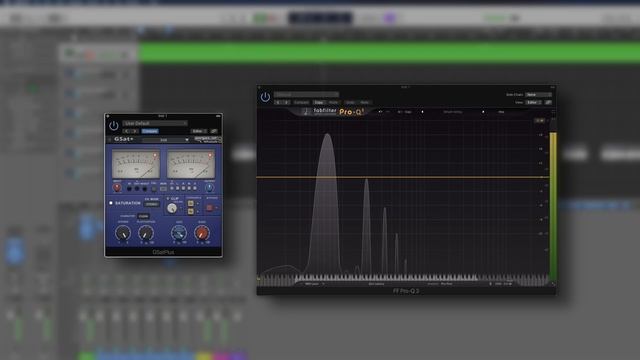Click the green cycle button in Logic control bar

click(x=260, y=18)
